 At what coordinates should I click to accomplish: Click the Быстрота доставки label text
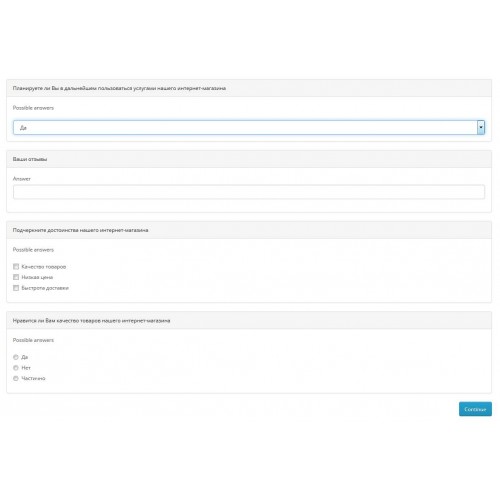click(45, 288)
